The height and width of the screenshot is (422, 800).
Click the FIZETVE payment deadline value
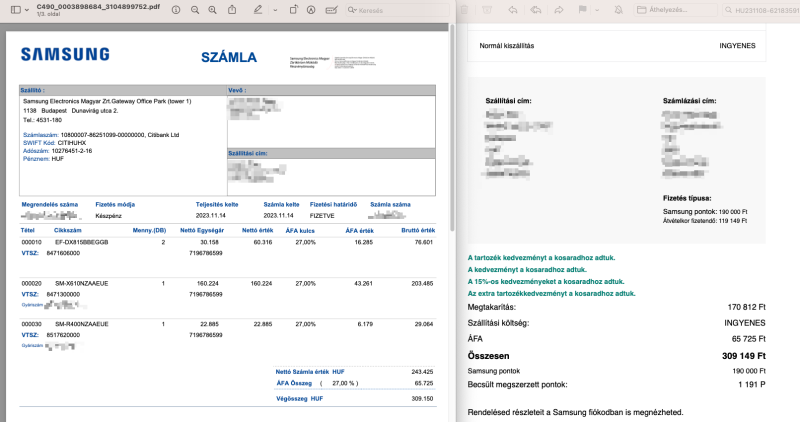[322, 216]
